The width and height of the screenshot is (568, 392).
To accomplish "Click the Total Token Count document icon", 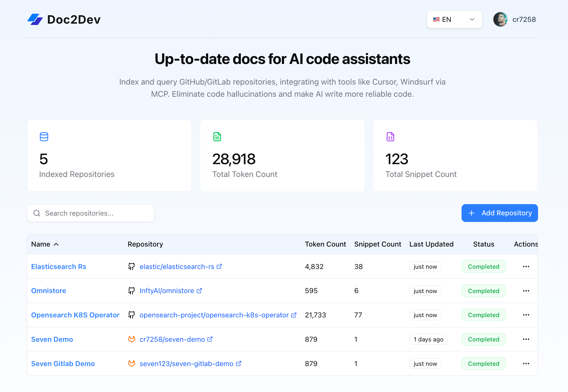I will tap(217, 137).
